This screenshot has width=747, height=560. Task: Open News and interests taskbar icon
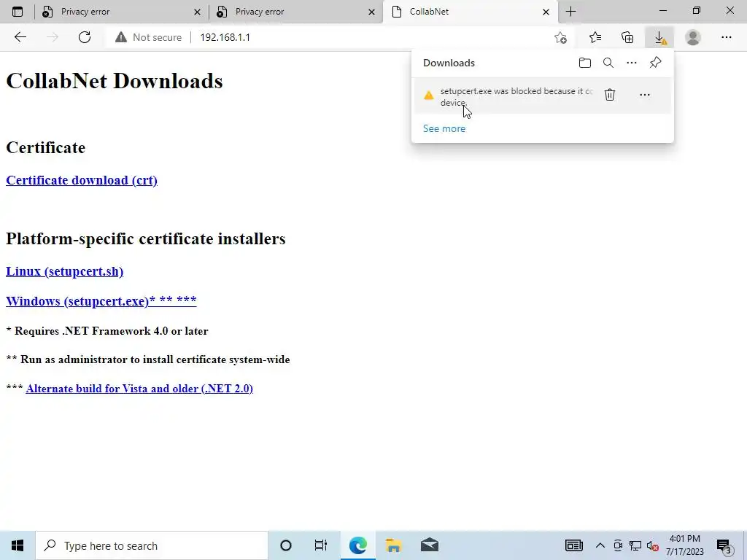pos(573,545)
